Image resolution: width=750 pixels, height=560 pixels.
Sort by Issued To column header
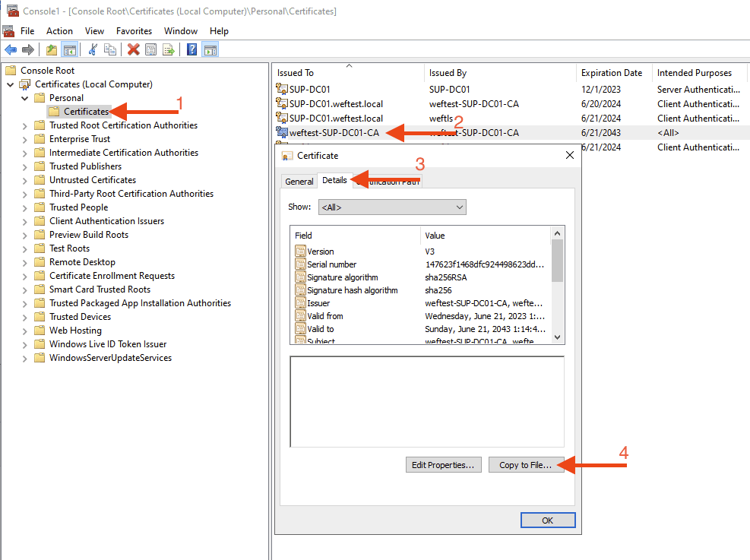350,73
